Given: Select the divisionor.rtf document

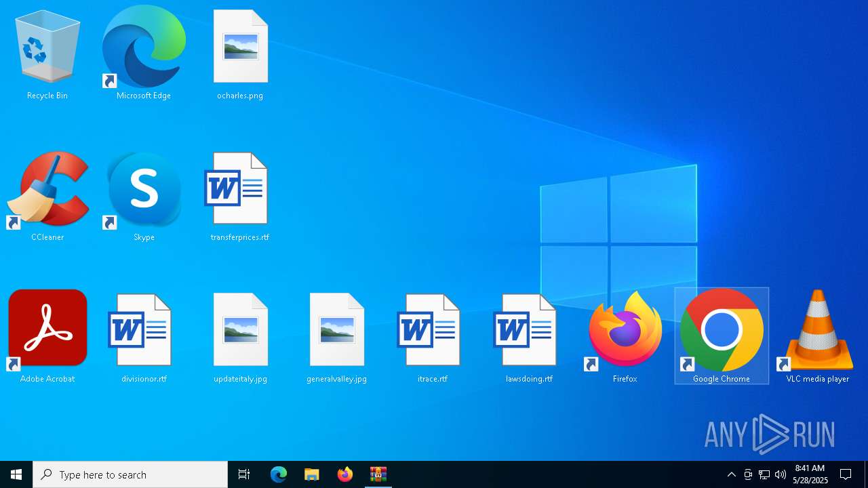Looking at the screenshot, I should coord(144,337).
